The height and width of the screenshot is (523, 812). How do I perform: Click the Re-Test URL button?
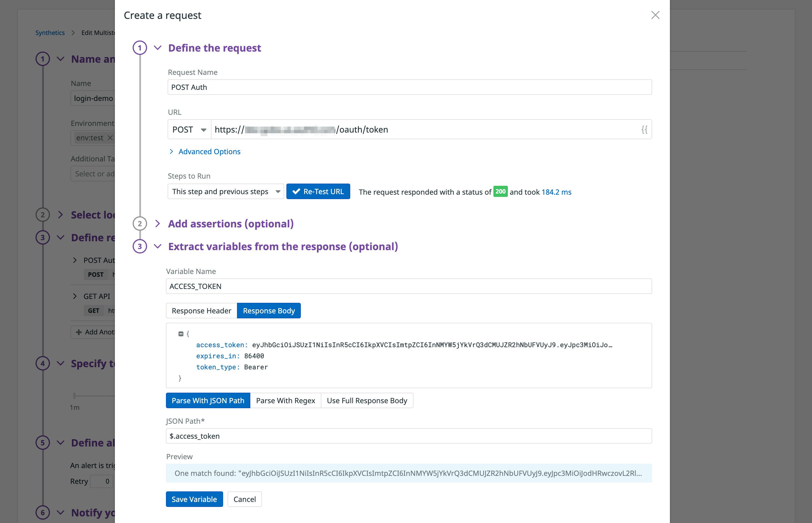pyautogui.click(x=318, y=192)
